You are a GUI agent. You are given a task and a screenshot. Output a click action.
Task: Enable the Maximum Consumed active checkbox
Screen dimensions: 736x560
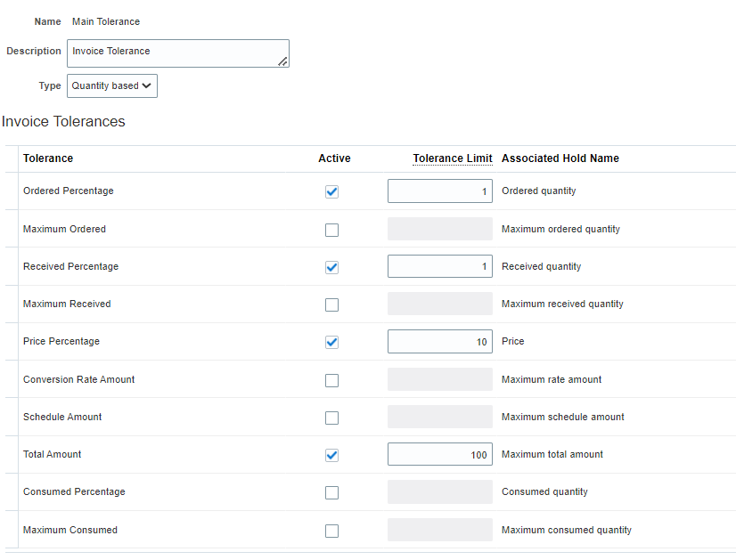tap(331, 531)
